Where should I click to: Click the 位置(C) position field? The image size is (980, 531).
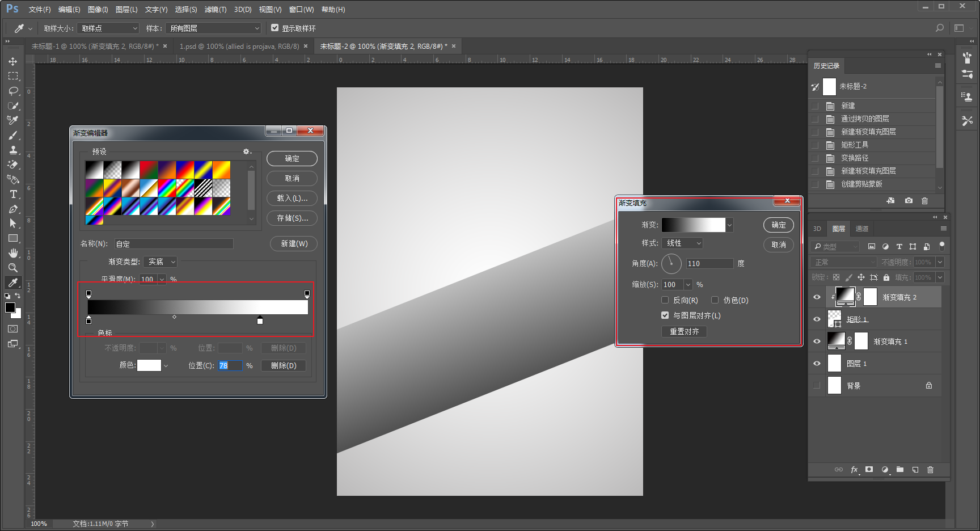point(230,366)
